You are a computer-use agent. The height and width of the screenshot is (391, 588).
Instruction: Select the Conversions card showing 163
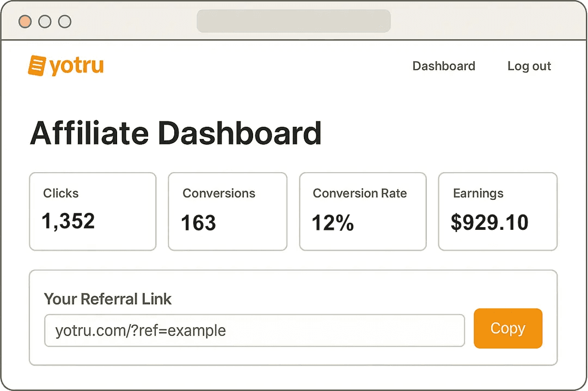click(x=228, y=211)
